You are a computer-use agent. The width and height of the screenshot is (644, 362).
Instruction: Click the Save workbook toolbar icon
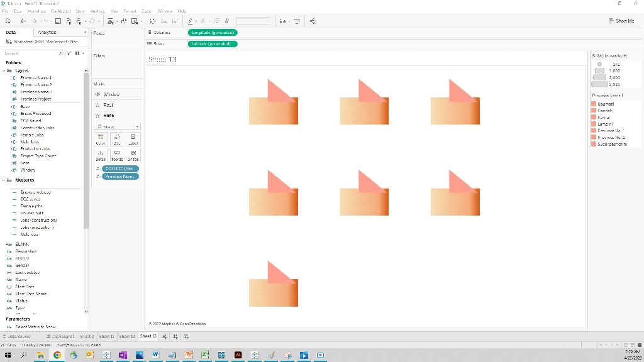(58, 21)
